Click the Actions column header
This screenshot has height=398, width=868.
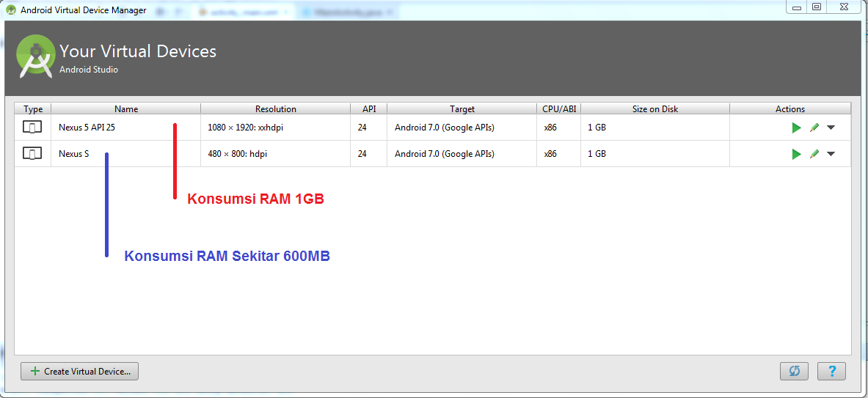pyautogui.click(x=790, y=109)
